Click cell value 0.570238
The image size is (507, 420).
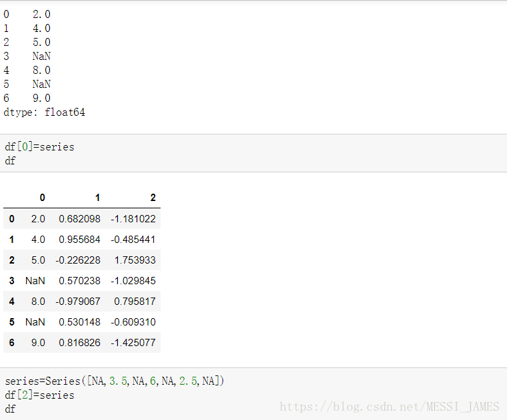tap(79, 281)
